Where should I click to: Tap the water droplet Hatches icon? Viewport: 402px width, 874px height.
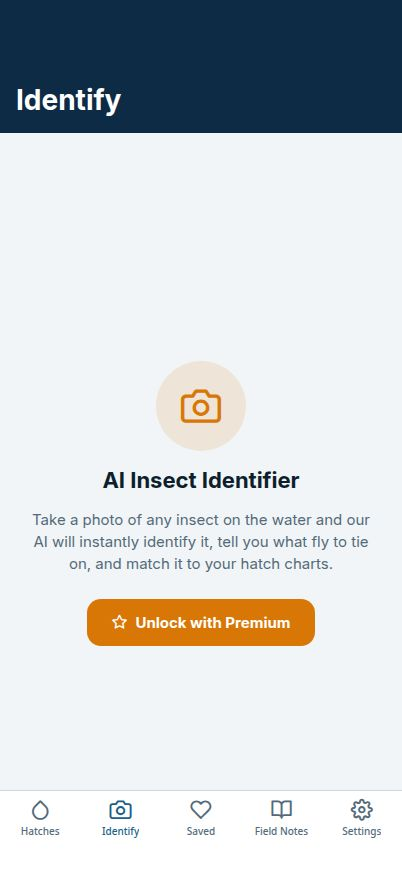(40, 810)
